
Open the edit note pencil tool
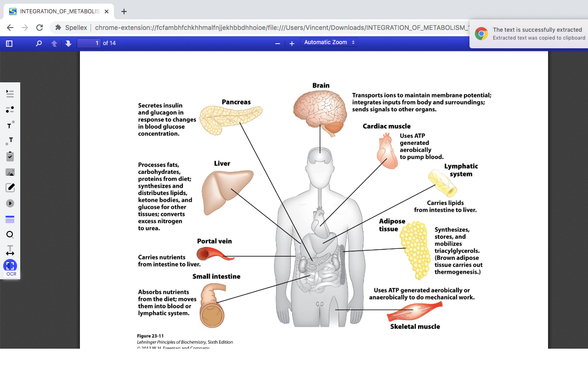click(x=10, y=188)
